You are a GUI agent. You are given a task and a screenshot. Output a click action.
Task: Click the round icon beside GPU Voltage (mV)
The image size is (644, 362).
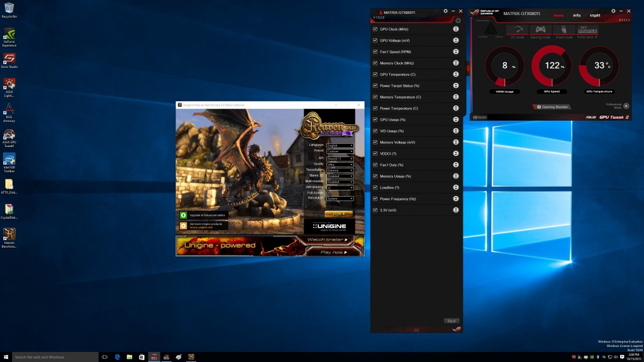(x=456, y=40)
